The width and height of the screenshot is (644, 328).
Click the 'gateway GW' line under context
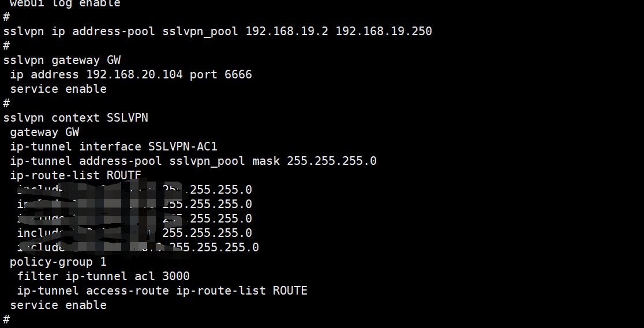[44, 132]
